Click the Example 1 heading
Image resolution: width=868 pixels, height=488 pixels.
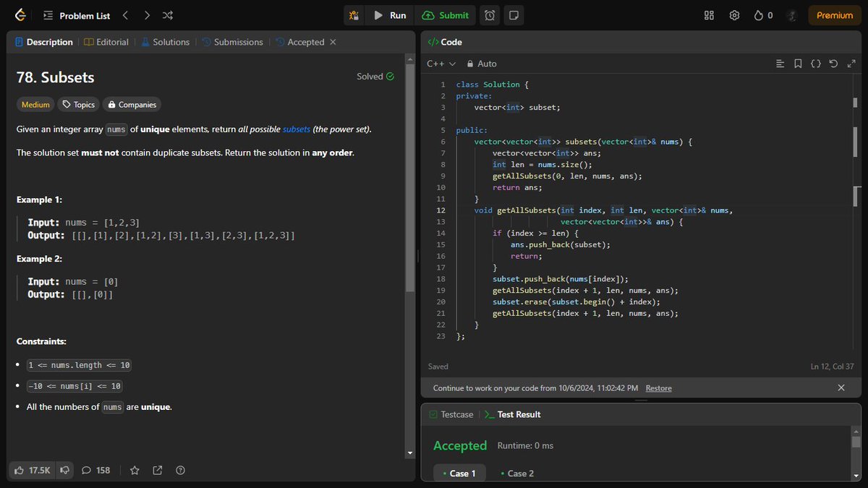point(39,200)
